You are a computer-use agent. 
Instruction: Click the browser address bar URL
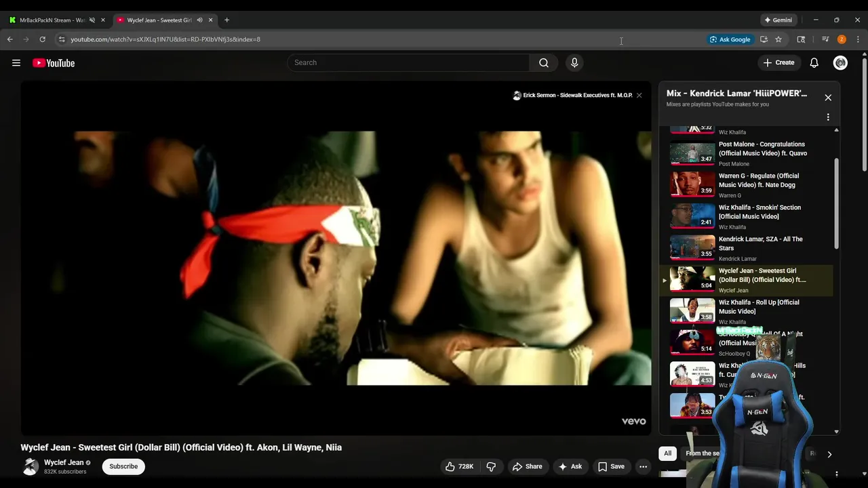tap(165, 39)
